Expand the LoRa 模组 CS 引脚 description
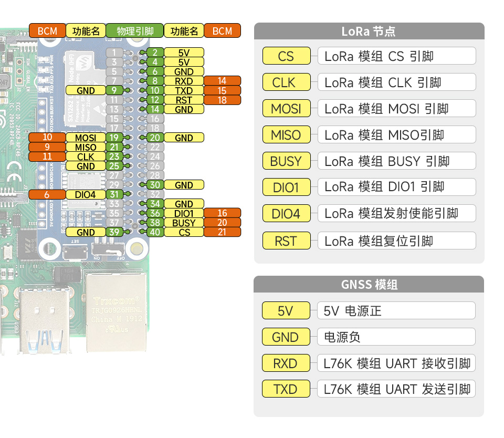The height and width of the screenshot is (438, 504). click(x=396, y=56)
